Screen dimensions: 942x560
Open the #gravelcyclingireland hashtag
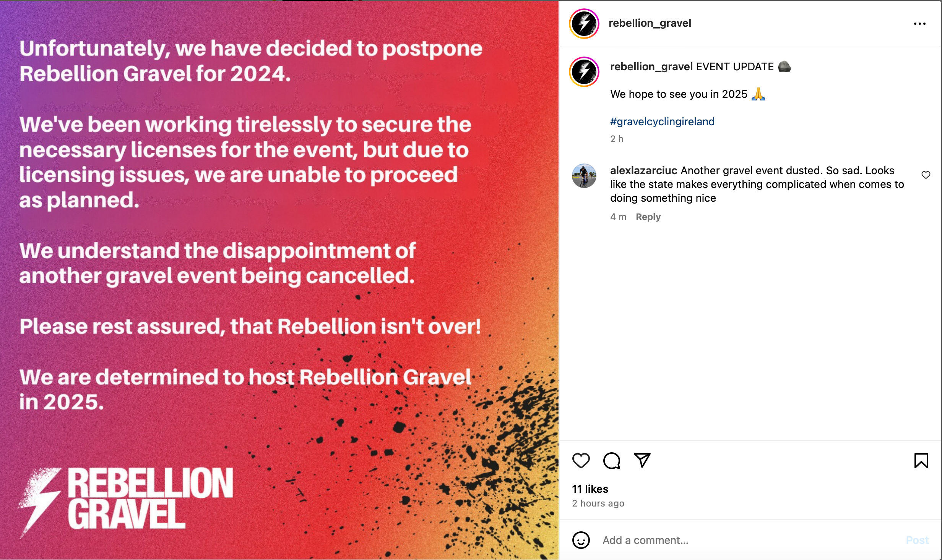point(662,121)
